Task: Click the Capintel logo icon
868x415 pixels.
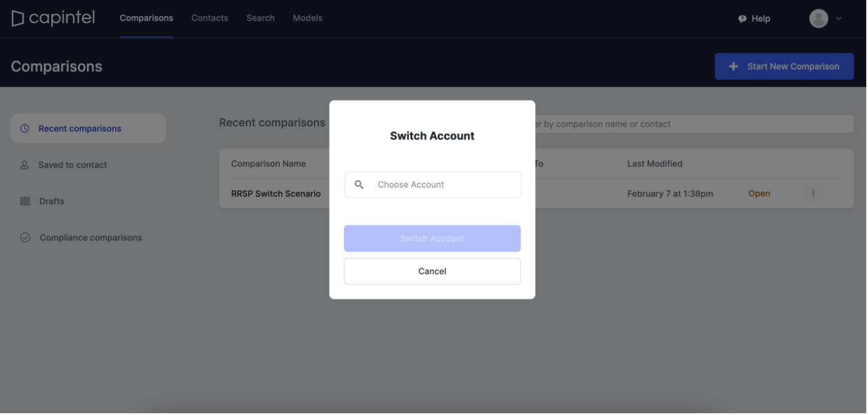Action: click(x=17, y=19)
